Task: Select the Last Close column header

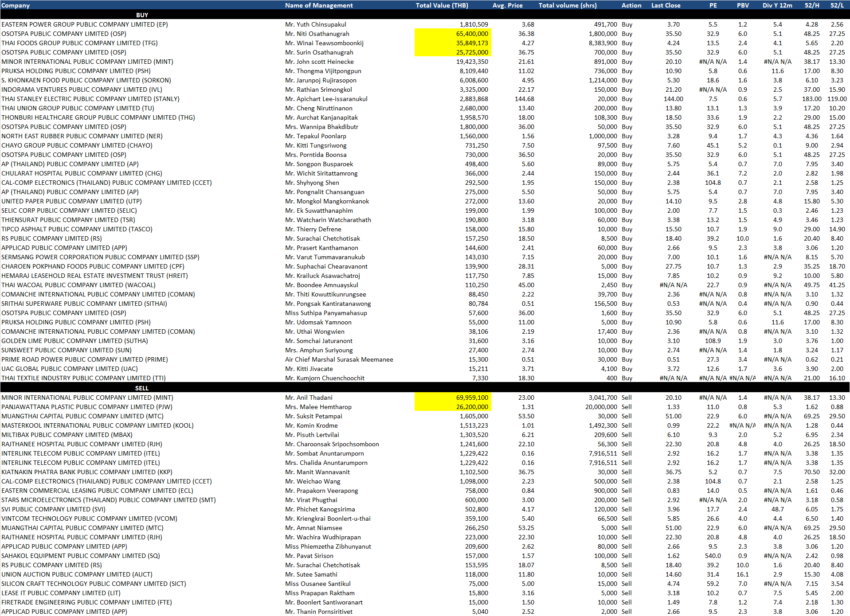Action: [666, 5]
